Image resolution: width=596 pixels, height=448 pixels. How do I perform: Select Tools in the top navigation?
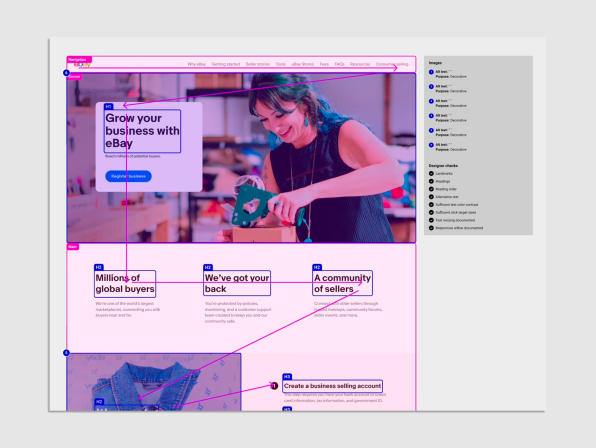click(x=281, y=64)
